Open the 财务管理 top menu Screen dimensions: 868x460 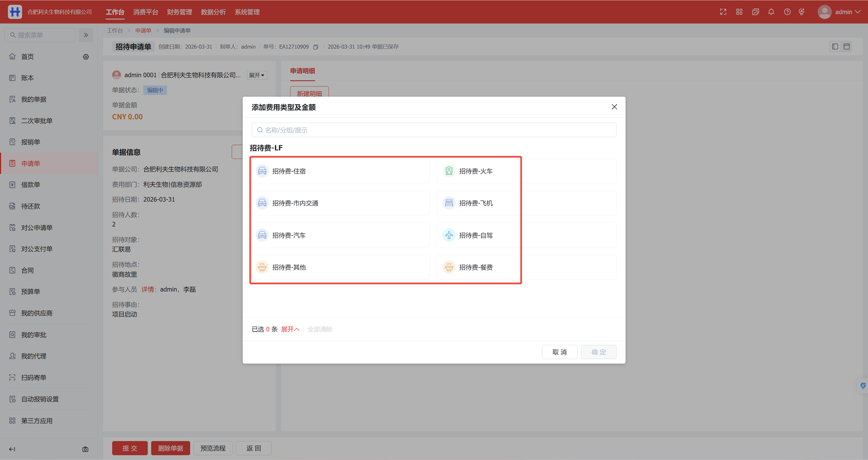click(x=179, y=12)
